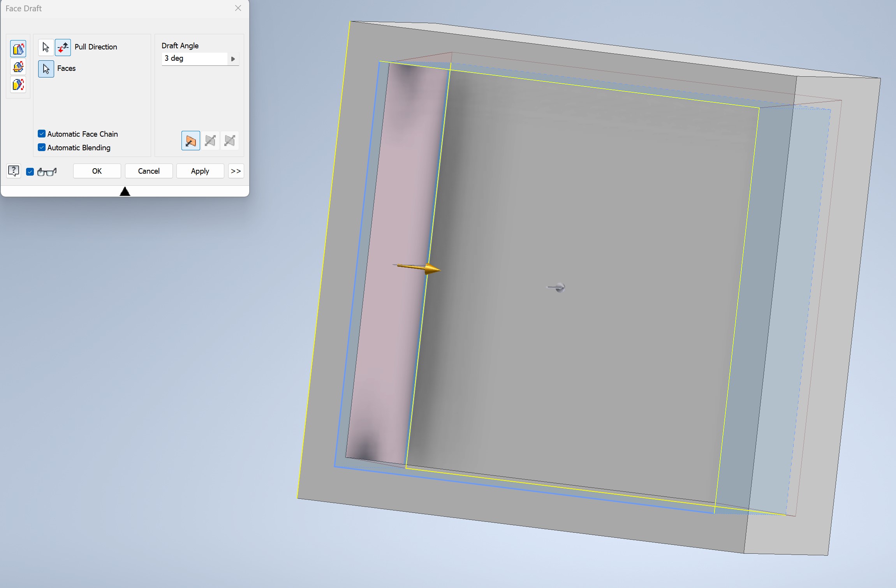The height and width of the screenshot is (588, 896).
Task: Activate the Faces selection arrow
Action: coord(46,69)
